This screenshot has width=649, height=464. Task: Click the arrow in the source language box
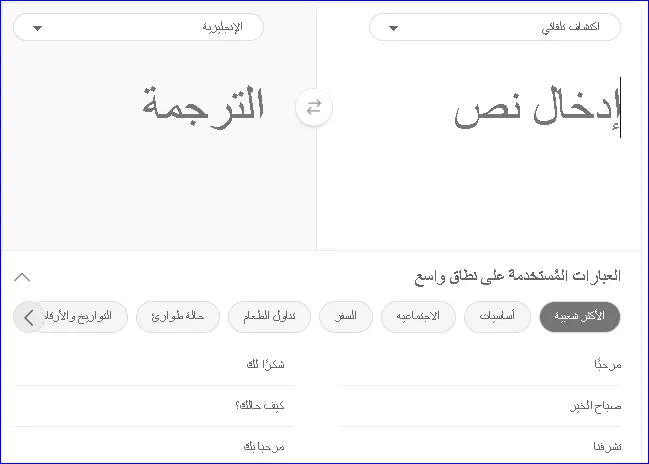coord(393,28)
